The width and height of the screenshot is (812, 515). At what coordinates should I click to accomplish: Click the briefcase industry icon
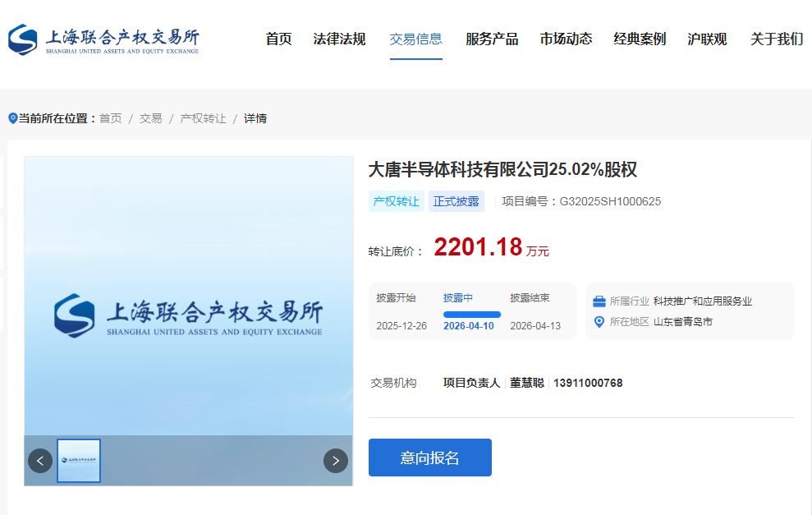599,301
